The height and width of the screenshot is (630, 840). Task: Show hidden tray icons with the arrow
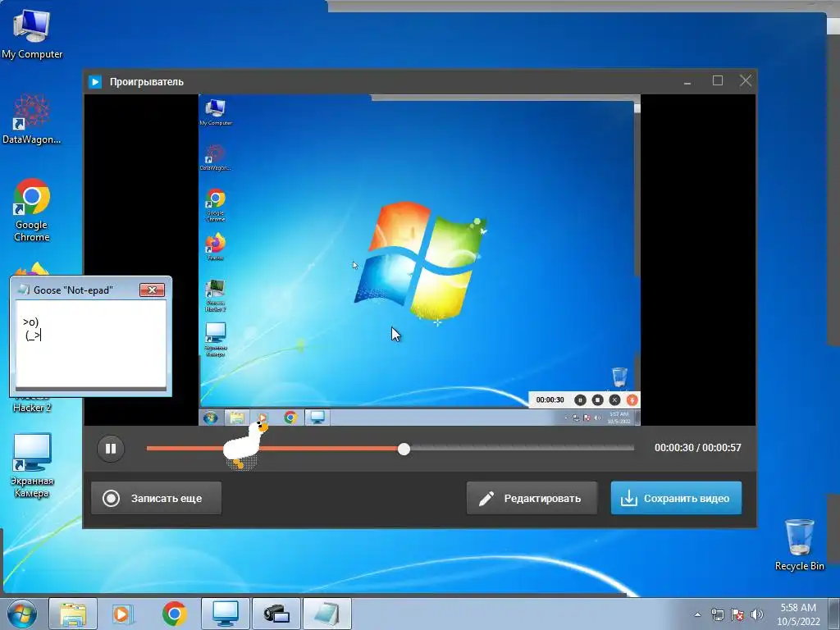click(x=697, y=614)
